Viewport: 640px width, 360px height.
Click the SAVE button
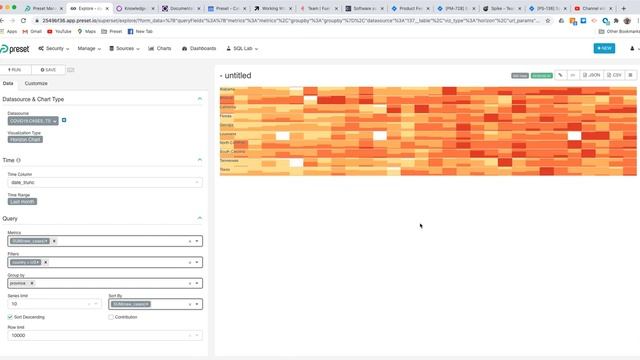tap(48, 70)
